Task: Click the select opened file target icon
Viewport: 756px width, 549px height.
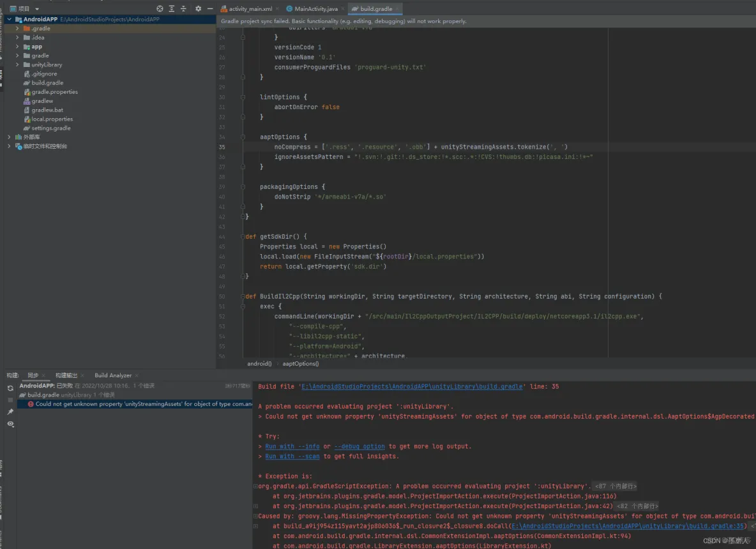Action: pos(160,9)
